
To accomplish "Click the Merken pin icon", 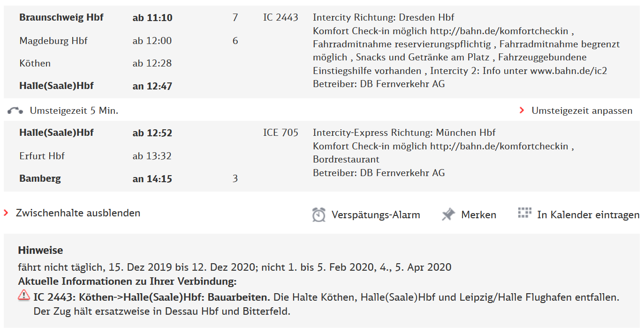I will [448, 214].
